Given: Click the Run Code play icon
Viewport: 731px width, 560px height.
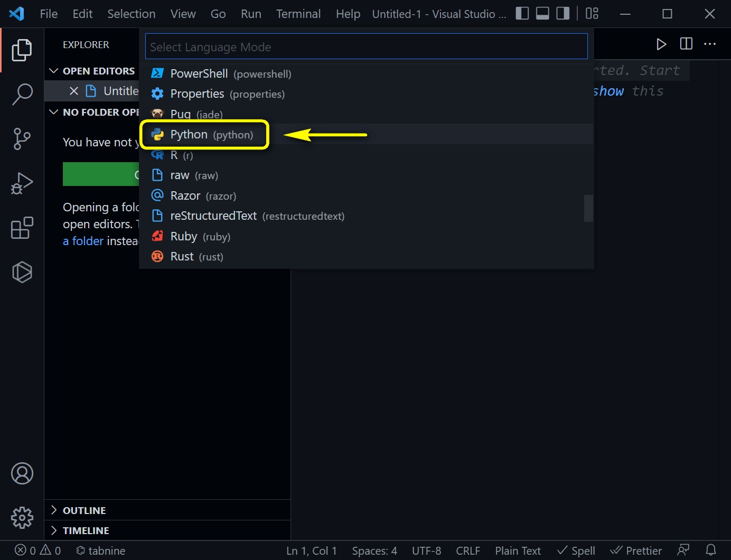Looking at the screenshot, I should [661, 44].
